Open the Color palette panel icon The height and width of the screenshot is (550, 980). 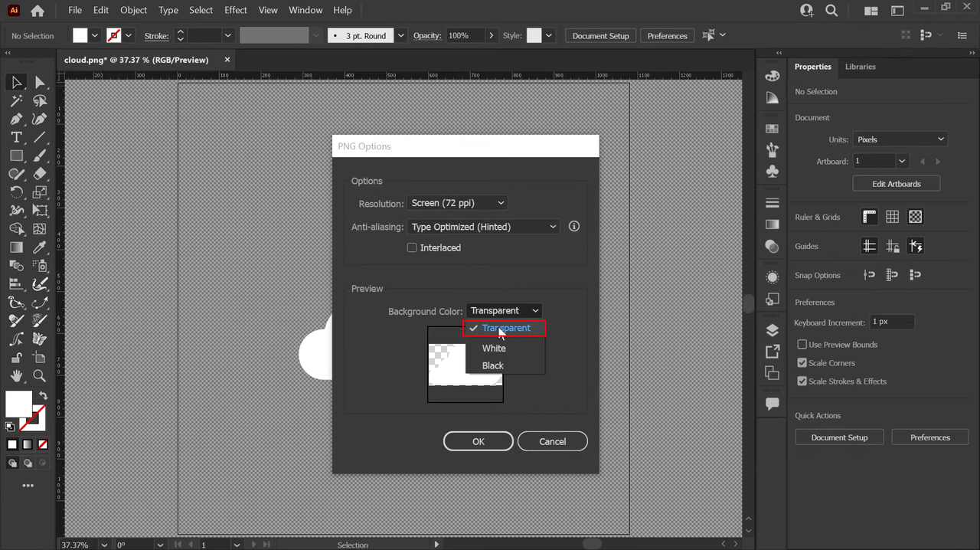pyautogui.click(x=773, y=76)
